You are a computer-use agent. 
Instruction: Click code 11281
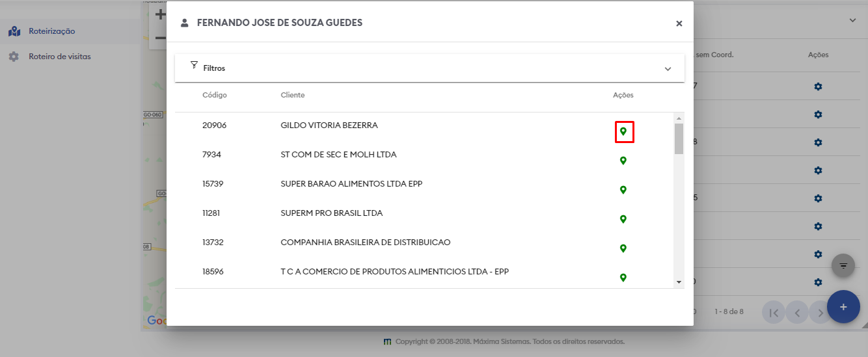click(212, 213)
